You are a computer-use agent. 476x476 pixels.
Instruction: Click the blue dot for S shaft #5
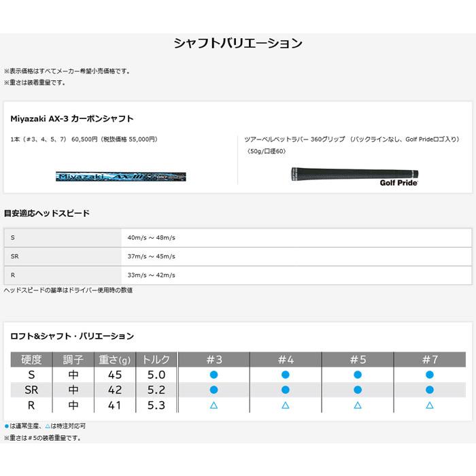(358, 375)
